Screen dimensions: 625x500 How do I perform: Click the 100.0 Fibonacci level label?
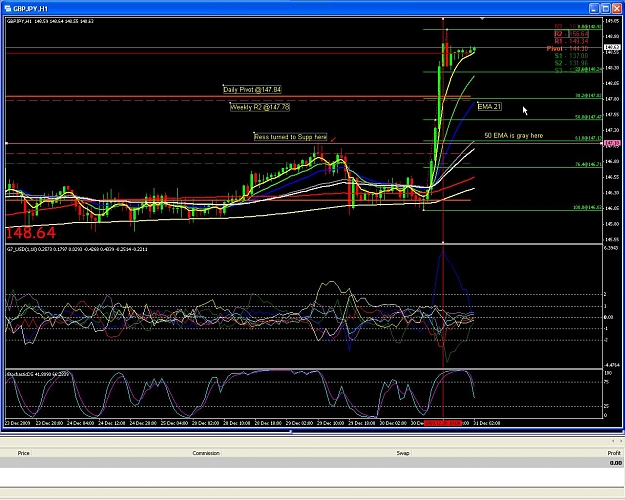[588, 208]
